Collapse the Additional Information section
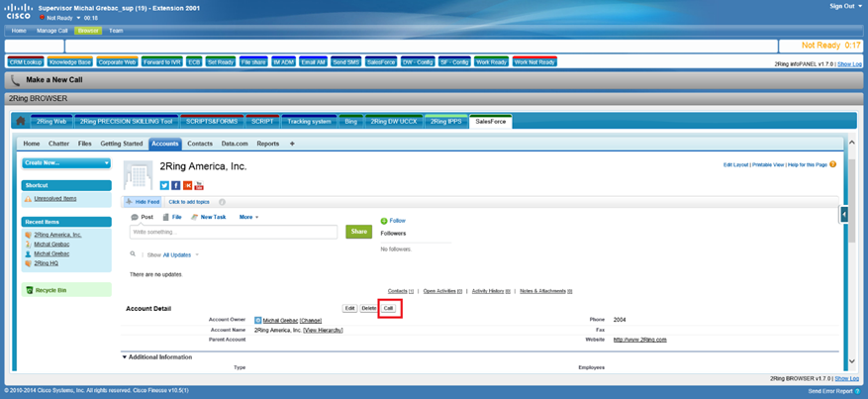 pos(126,356)
